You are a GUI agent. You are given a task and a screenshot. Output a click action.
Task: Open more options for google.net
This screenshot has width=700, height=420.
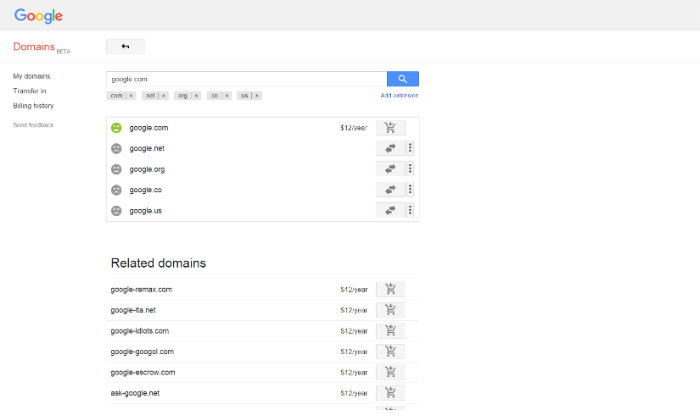coord(410,148)
